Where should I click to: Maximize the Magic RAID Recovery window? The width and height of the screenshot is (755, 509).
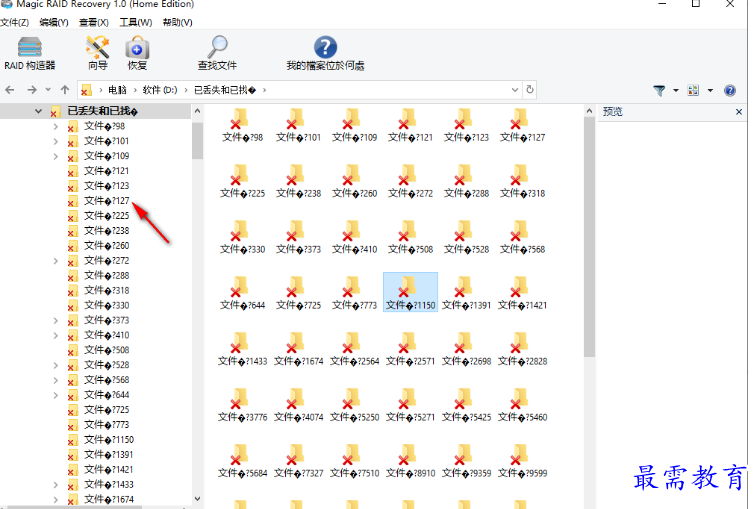(696, 4)
